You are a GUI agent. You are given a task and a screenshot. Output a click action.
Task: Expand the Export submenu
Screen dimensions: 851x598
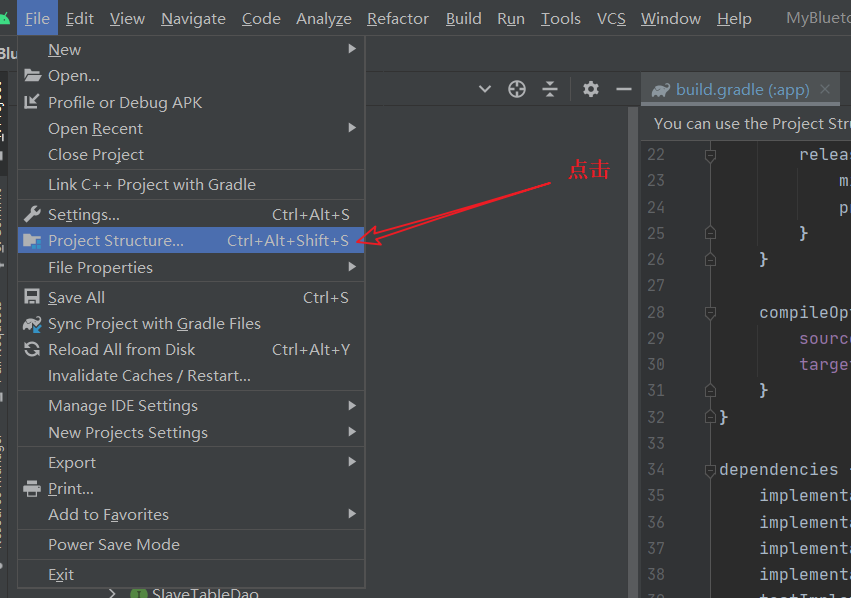[191, 462]
